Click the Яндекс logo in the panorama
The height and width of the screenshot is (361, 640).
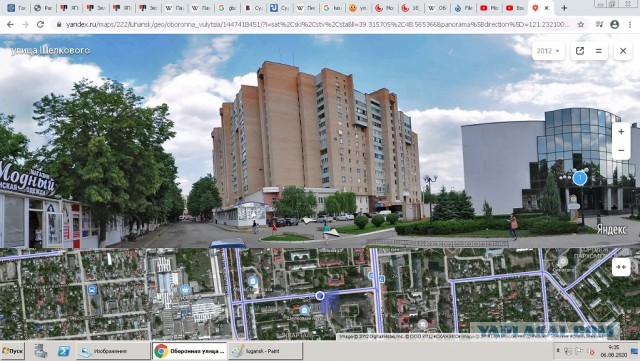pos(612,230)
